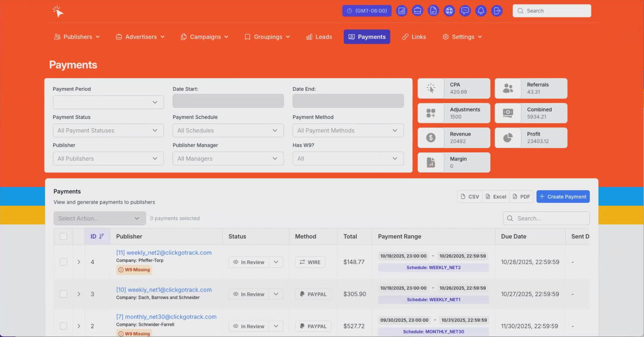The height and width of the screenshot is (337, 644).
Task: Expand the row details for payment 4
Action: (79, 262)
